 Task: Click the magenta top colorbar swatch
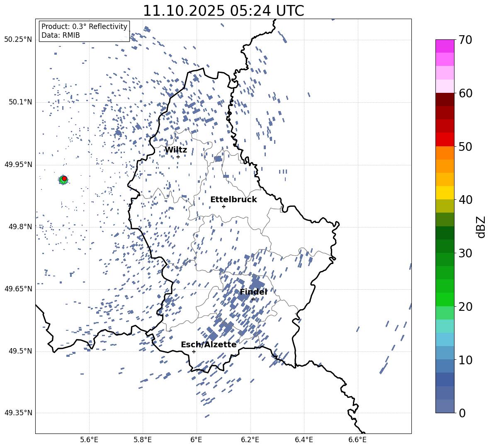pos(445,46)
